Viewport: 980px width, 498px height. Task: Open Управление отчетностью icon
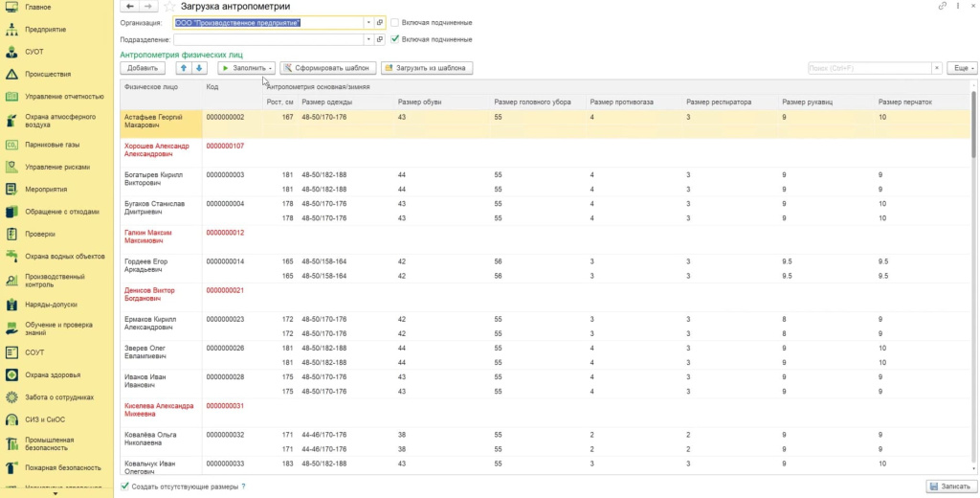11,97
